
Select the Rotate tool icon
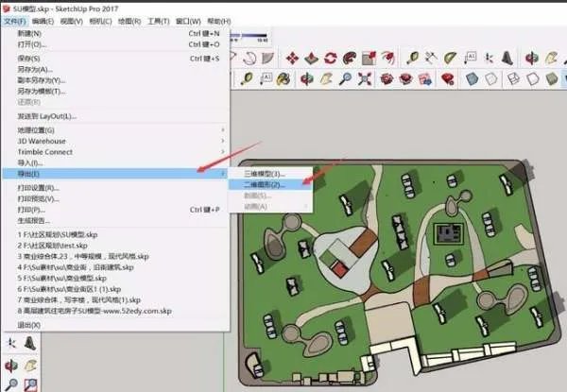330,59
